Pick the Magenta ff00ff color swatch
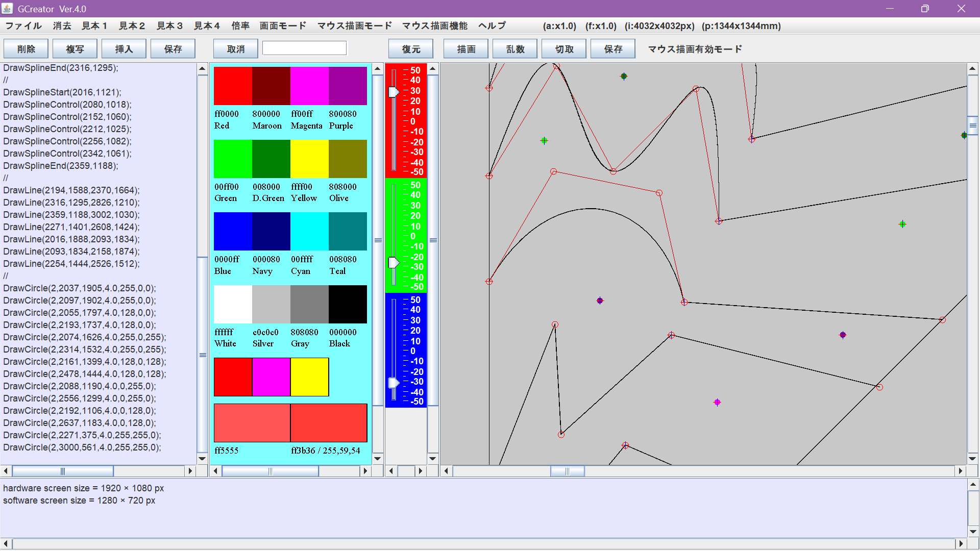 click(x=309, y=86)
